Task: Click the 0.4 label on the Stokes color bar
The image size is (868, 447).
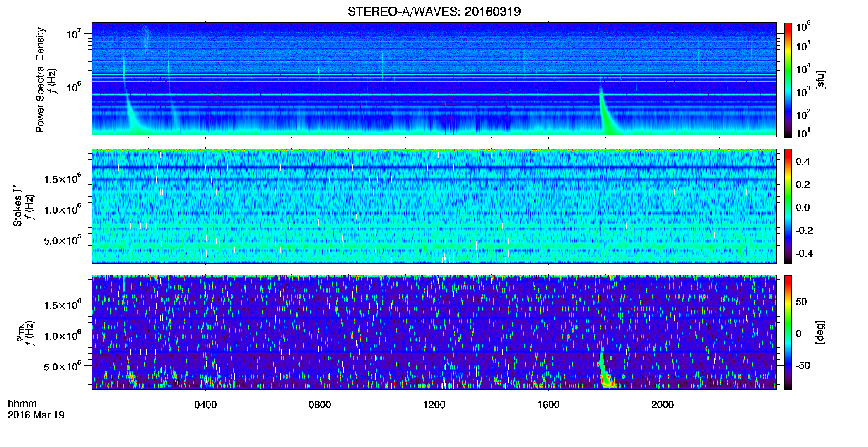Action: click(x=803, y=162)
